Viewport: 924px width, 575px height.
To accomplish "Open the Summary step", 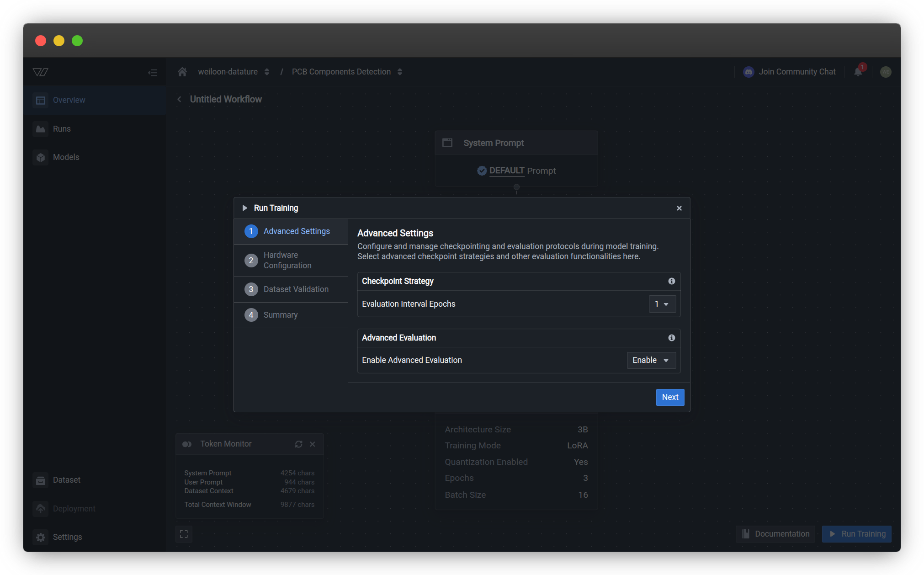I will coord(280,315).
